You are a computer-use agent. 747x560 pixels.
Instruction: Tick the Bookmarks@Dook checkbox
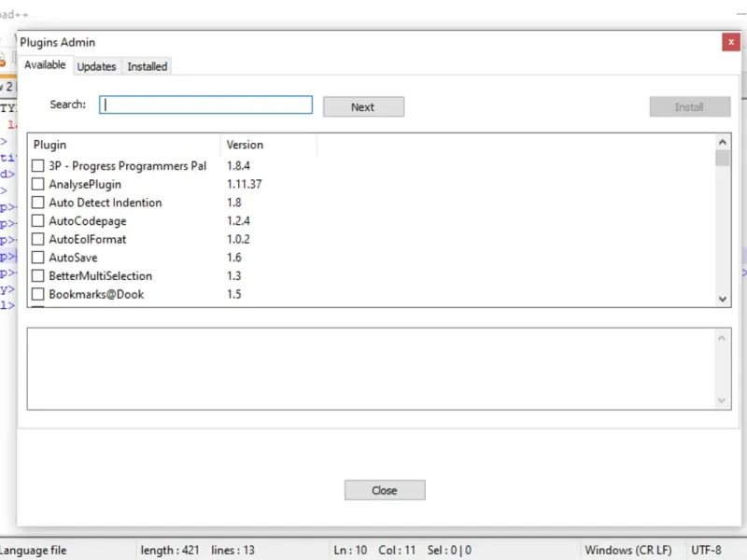coord(37,294)
